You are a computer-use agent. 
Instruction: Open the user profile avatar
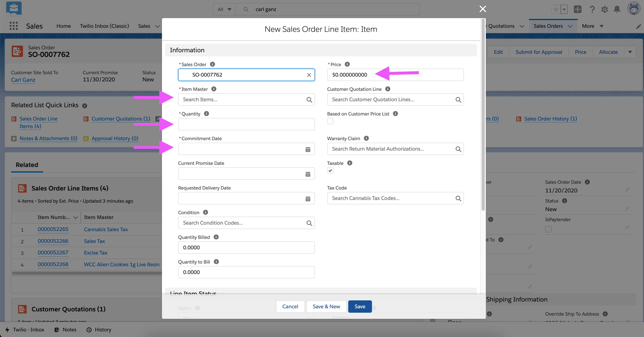coord(634,9)
